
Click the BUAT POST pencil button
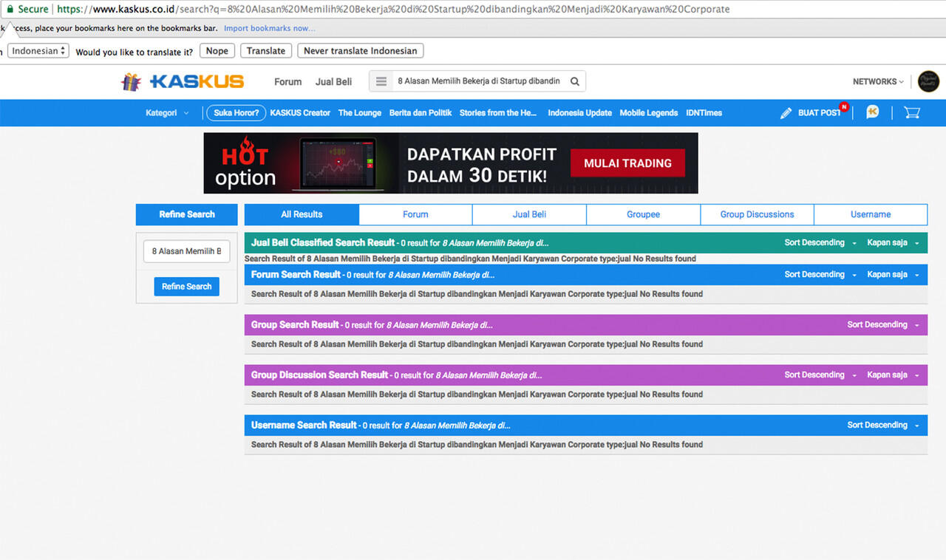(x=811, y=113)
